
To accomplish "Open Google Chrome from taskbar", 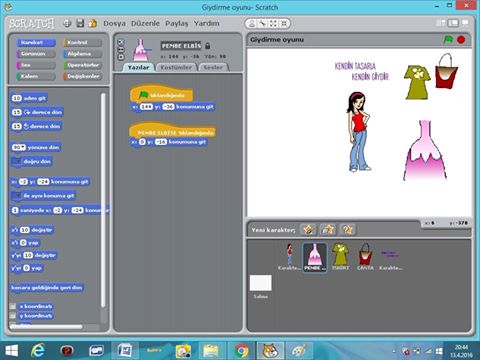I will click(x=242, y=351).
